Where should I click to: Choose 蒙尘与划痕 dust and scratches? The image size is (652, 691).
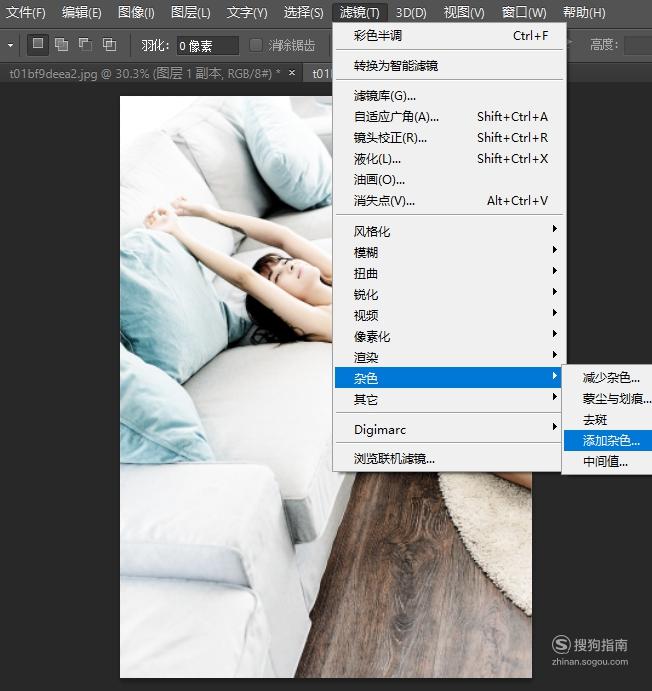[608, 399]
